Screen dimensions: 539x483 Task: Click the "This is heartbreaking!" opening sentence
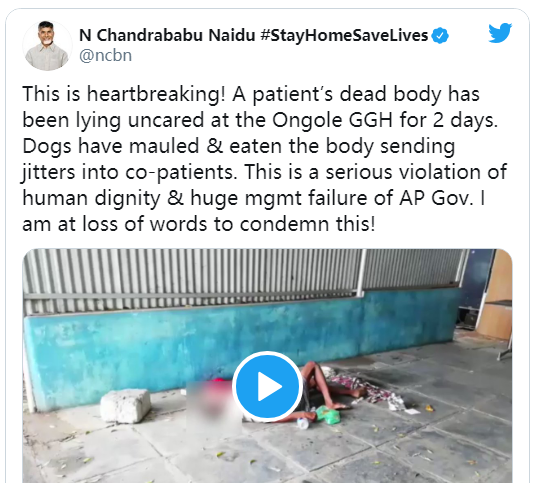pos(124,94)
